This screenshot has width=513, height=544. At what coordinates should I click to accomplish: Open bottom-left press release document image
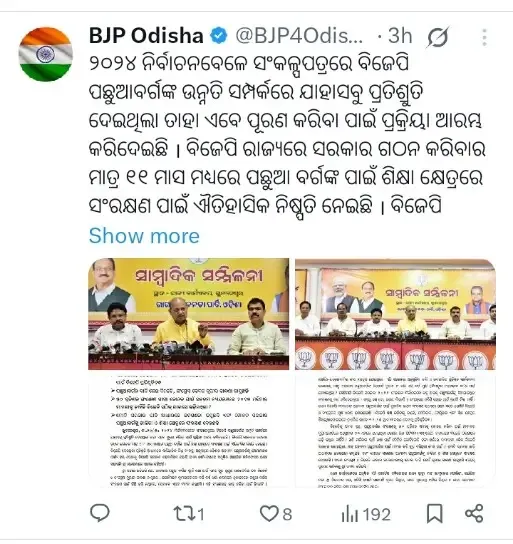pos(189,431)
